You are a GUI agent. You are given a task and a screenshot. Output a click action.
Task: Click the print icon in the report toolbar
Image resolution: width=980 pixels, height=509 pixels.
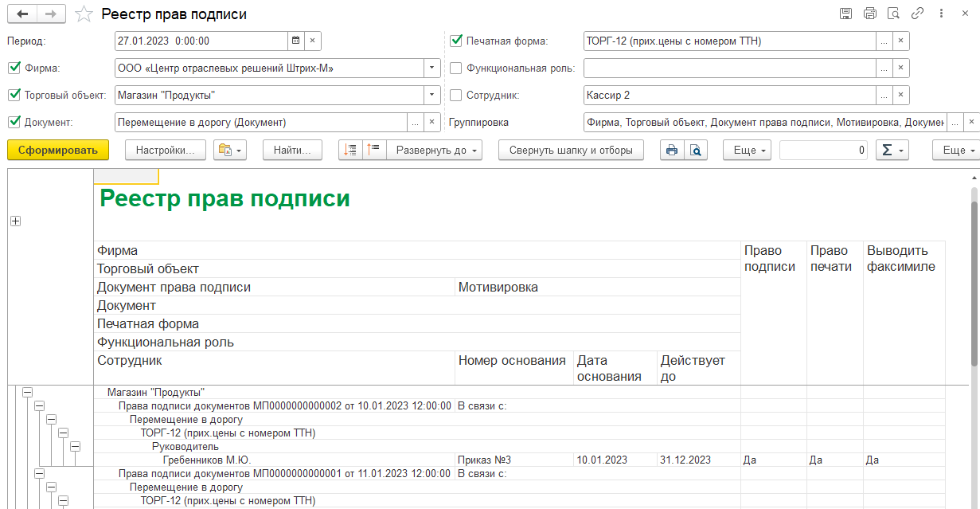point(671,150)
